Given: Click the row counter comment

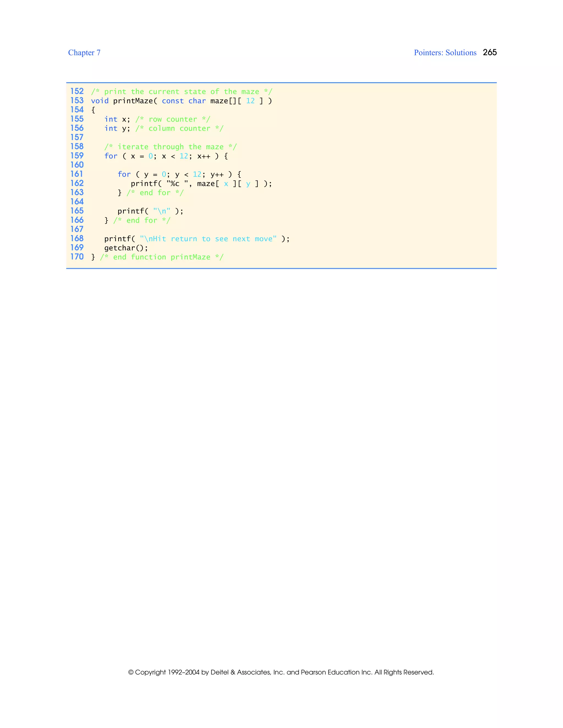Looking at the screenshot, I should [x=173, y=119].
